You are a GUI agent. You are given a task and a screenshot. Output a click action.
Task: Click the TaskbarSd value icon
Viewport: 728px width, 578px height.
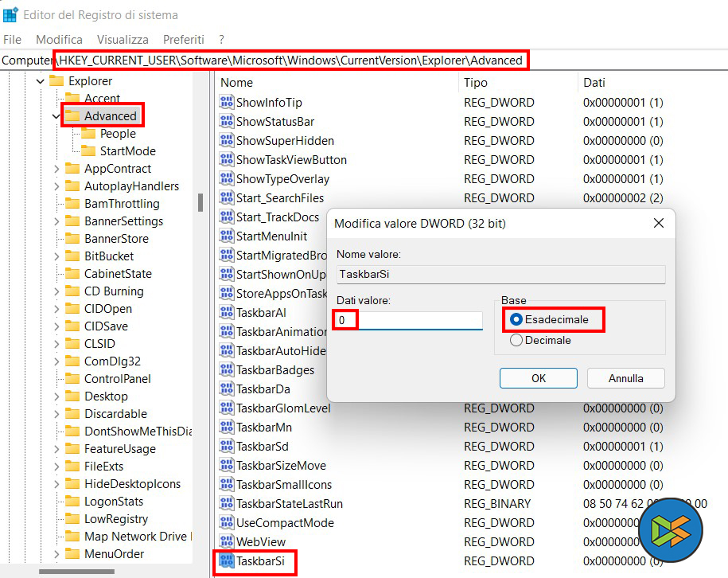pyautogui.click(x=227, y=446)
